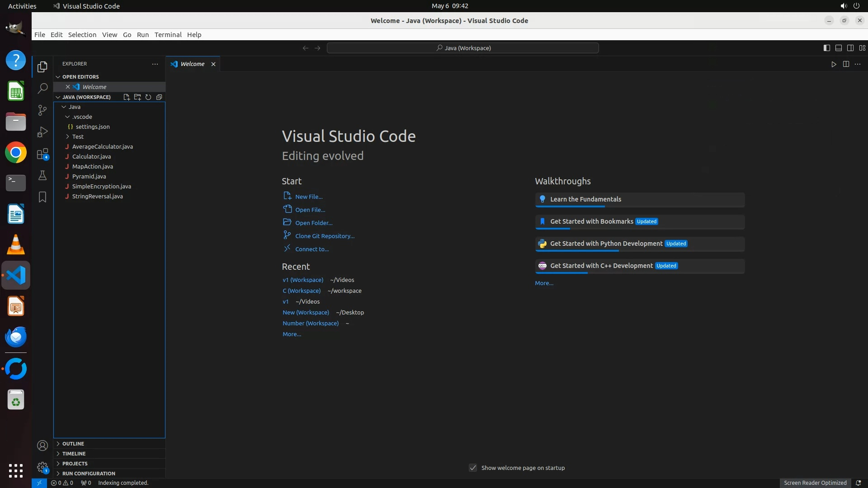
Task: Expand the Outline section
Action: (x=73, y=444)
